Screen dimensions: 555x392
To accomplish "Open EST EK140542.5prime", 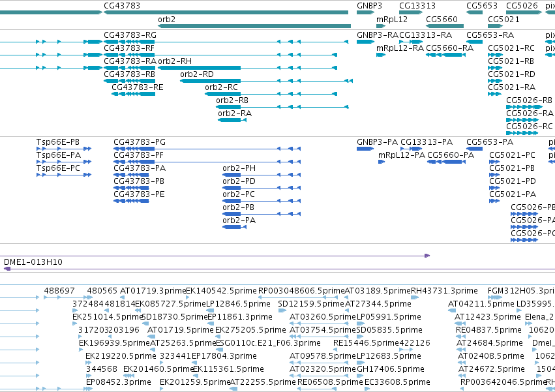I will coord(221,291).
